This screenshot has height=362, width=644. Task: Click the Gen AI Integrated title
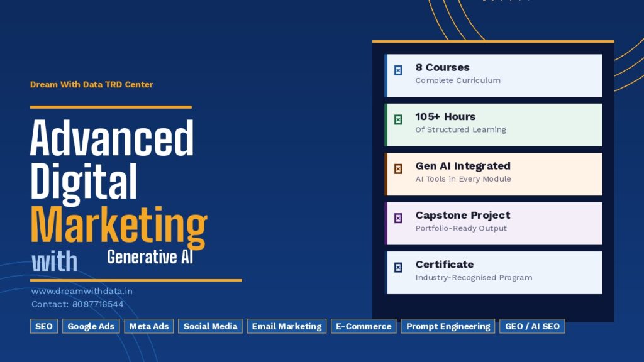tap(463, 166)
